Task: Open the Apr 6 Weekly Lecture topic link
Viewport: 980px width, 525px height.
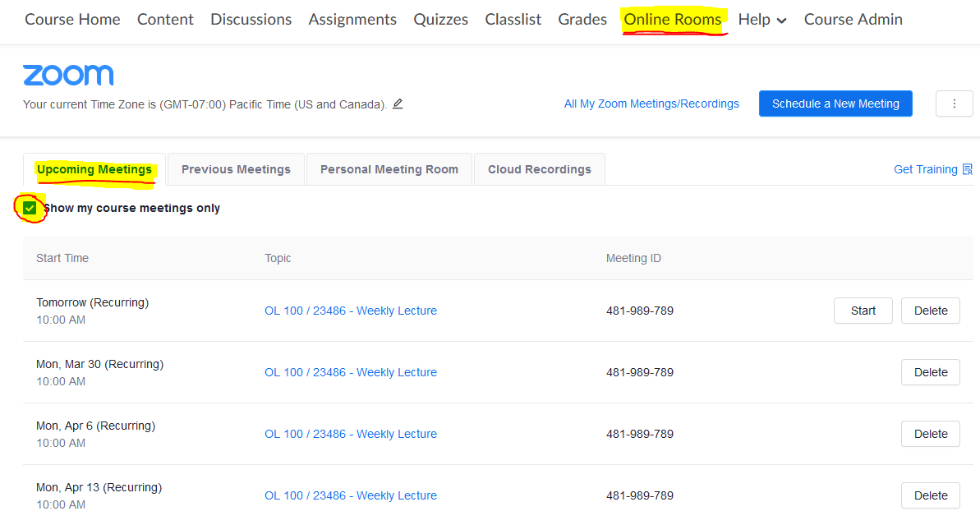Action: (351, 434)
